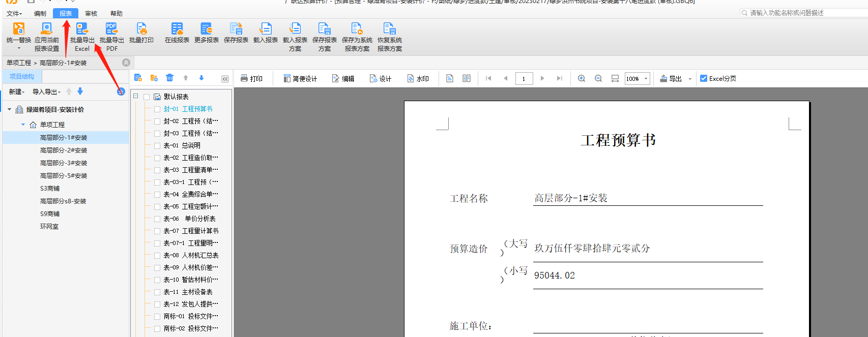Viewport: 868px width, 337px height.
Task: Click the 保存报表 icon
Action: (x=236, y=29)
